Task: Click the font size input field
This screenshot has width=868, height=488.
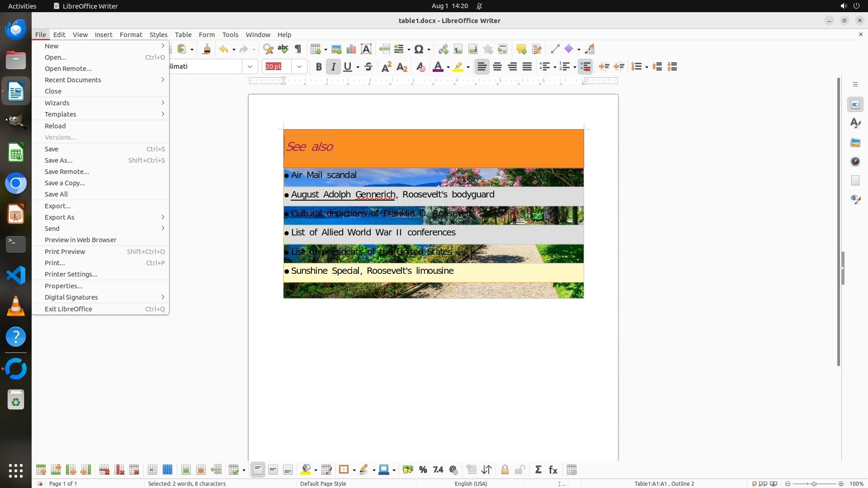Action: [x=277, y=67]
